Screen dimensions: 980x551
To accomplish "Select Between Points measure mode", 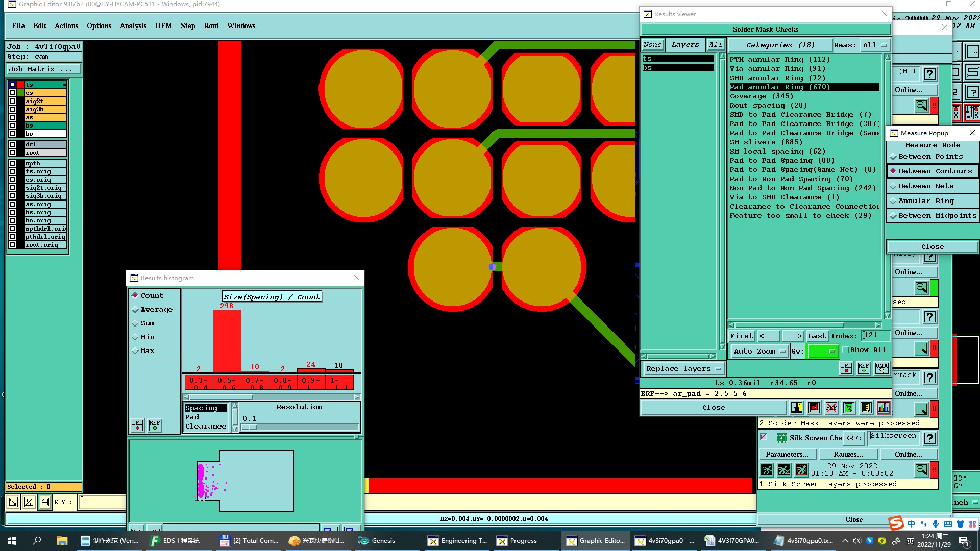I will click(x=930, y=157).
